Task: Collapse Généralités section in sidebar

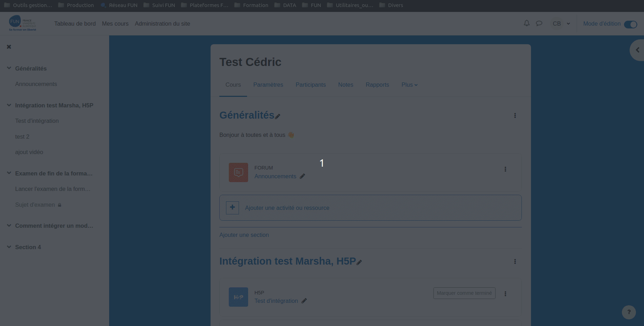Action: (x=9, y=68)
